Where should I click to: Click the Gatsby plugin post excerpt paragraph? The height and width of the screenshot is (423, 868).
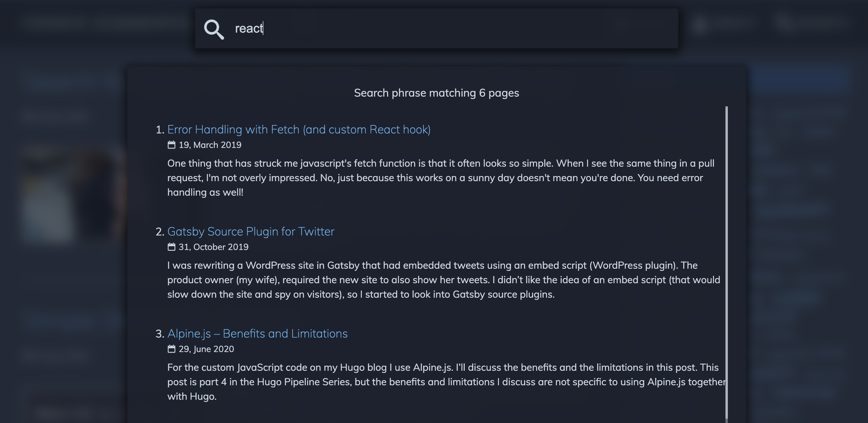tap(444, 280)
